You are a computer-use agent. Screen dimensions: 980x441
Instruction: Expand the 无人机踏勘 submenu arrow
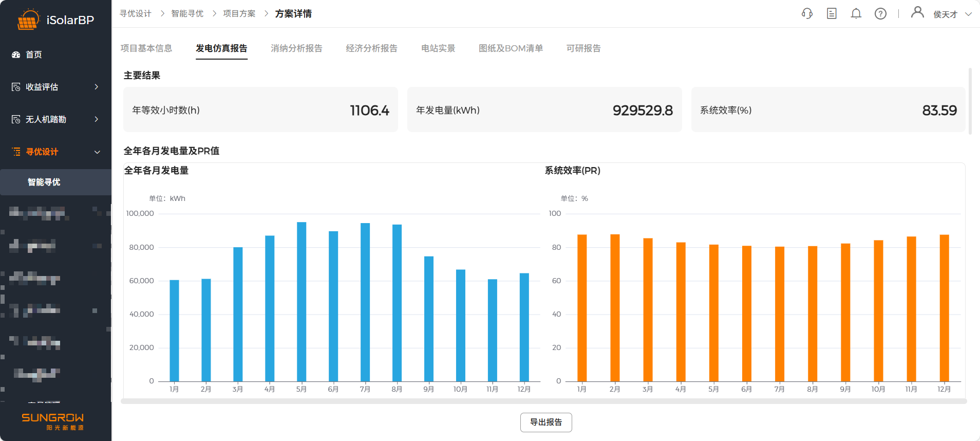click(96, 119)
